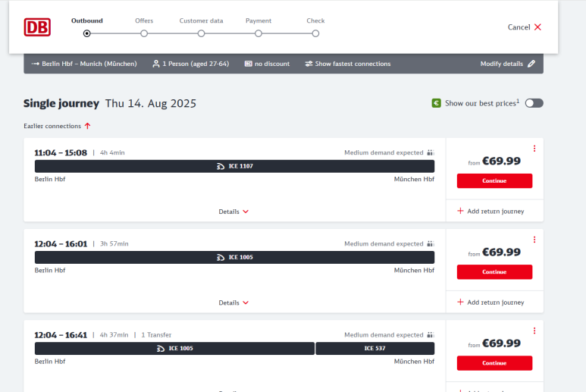
Task: Click occupancy icon on 11:04 connection
Action: (x=431, y=152)
